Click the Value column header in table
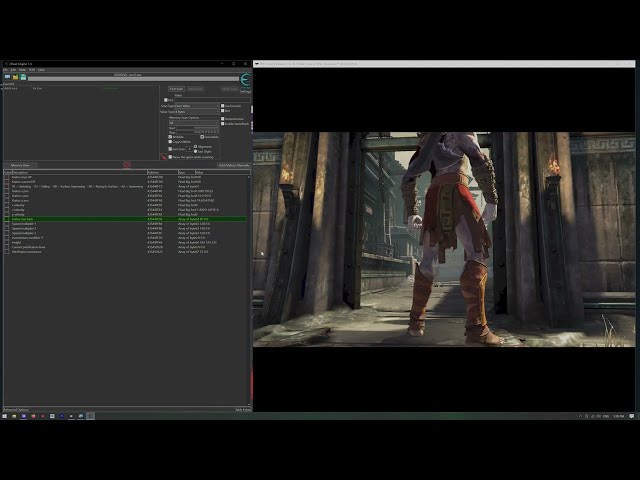Image resolution: width=640 pixels, height=480 pixels. click(222, 173)
